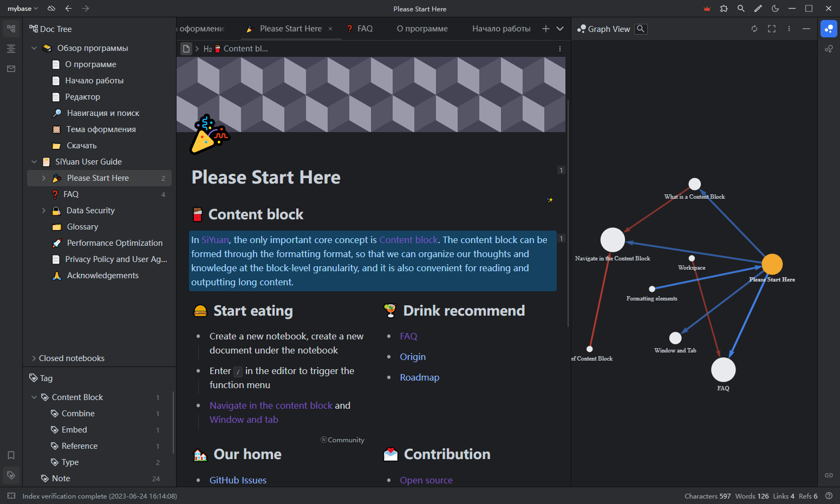Image resolution: width=840 pixels, height=504 pixels.
Task: Toggle dark mode moon icon
Action: pyautogui.click(x=775, y=9)
